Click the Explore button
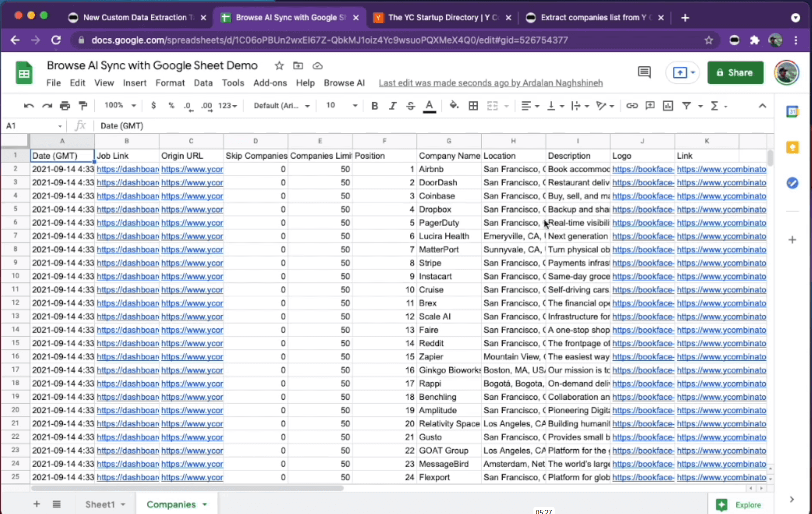This screenshot has height=514, width=812. (738, 505)
